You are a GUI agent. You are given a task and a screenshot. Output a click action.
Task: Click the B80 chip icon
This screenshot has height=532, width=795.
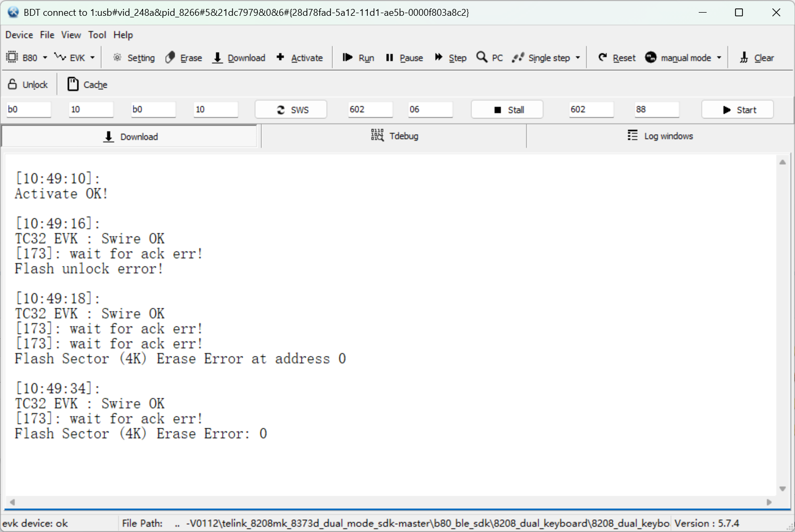click(12, 57)
